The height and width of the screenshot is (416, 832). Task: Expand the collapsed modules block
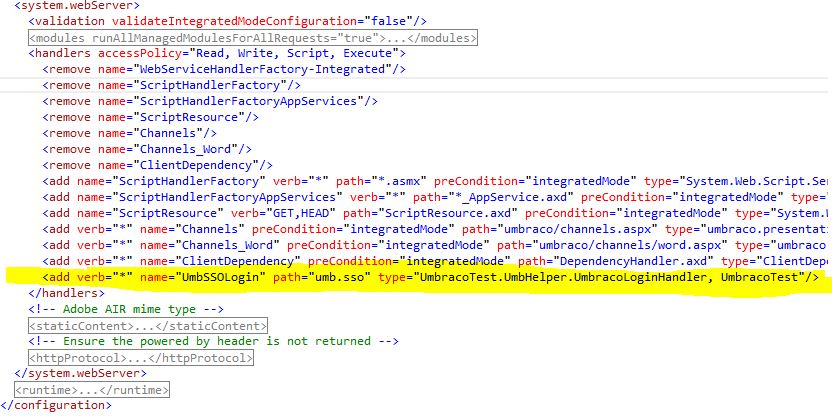click(x=252, y=38)
